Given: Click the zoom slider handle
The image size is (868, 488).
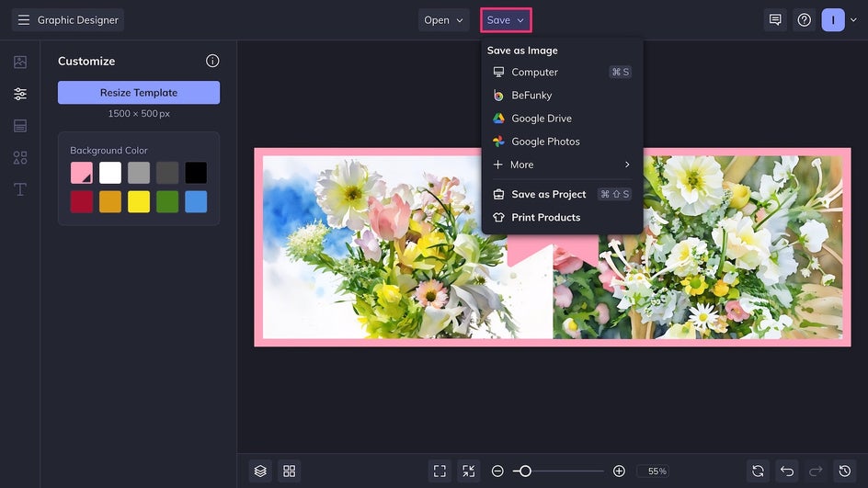Looking at the screenshot, I should (525, 471).
